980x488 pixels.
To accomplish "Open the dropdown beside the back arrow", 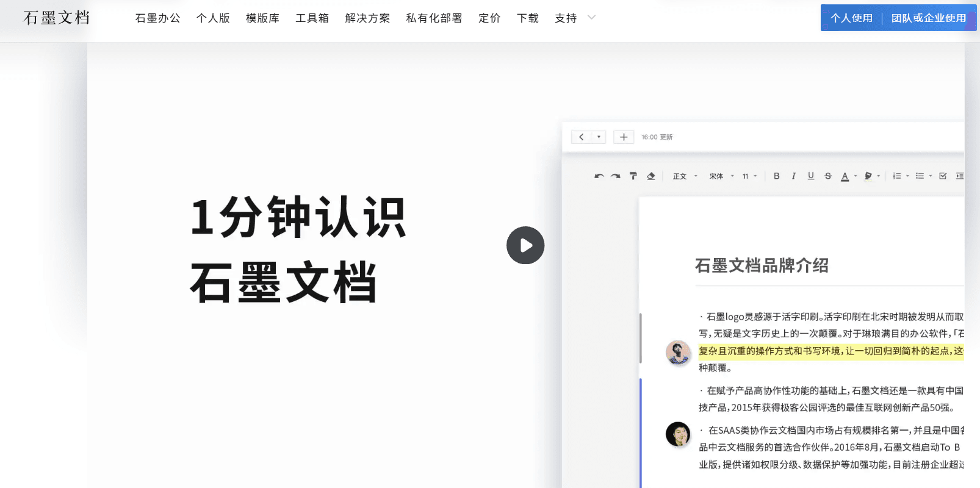I will tap(599, 137).
